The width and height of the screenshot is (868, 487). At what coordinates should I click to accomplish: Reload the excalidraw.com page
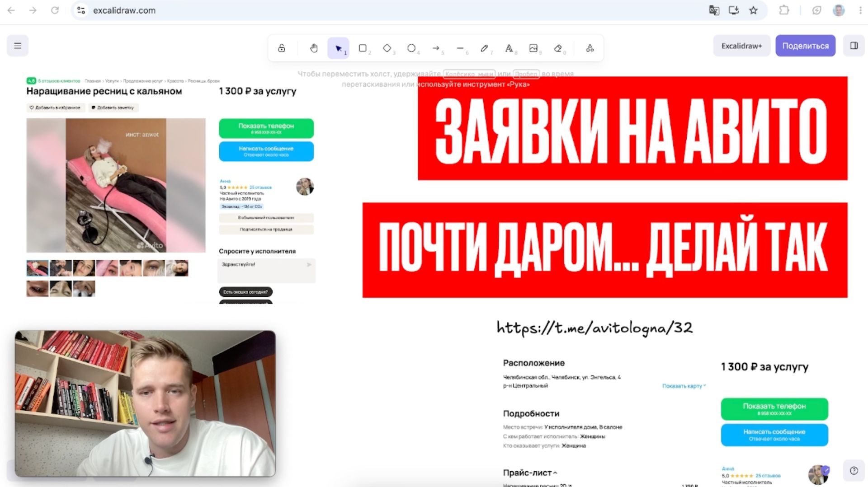(55, 10)
